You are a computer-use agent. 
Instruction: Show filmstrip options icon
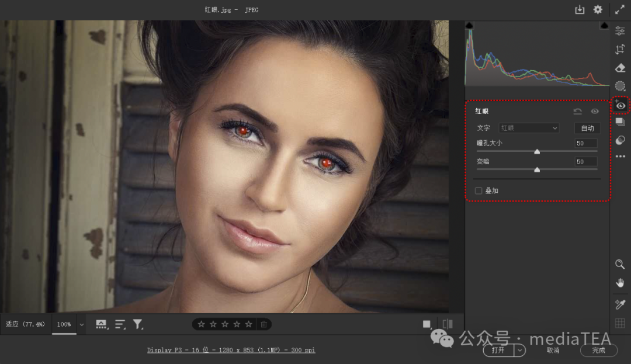click(102, 324)
